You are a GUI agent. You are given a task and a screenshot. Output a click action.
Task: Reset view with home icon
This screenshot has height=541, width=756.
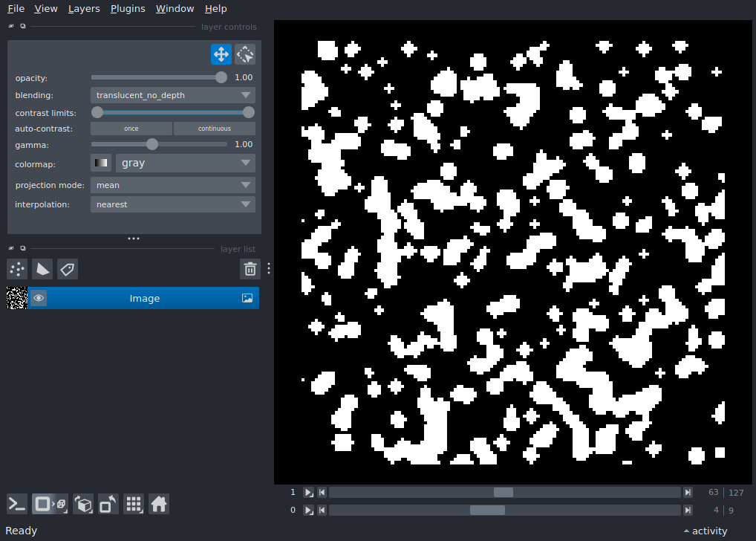(x=158, y=505)
